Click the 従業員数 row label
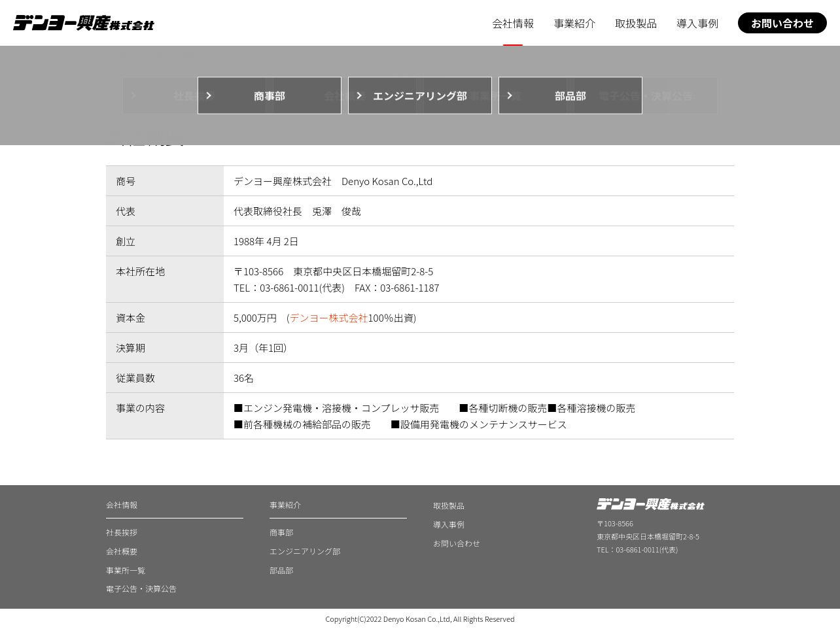Viewport: 840px width, 629px height. pyautogui.click(x=135, y=378)
